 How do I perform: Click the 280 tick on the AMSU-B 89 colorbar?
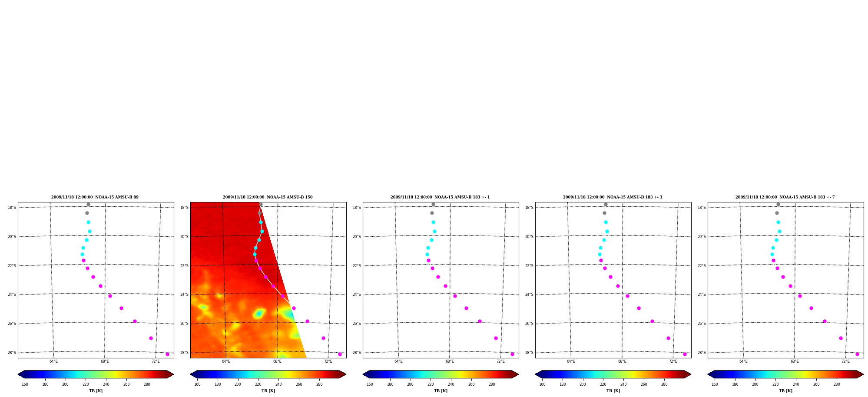click(x=147, y=384)
